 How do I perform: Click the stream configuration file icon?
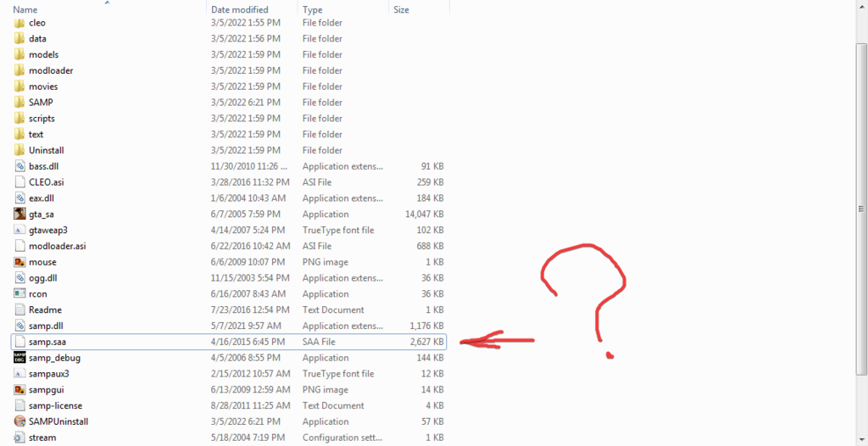tap(19, 438)
